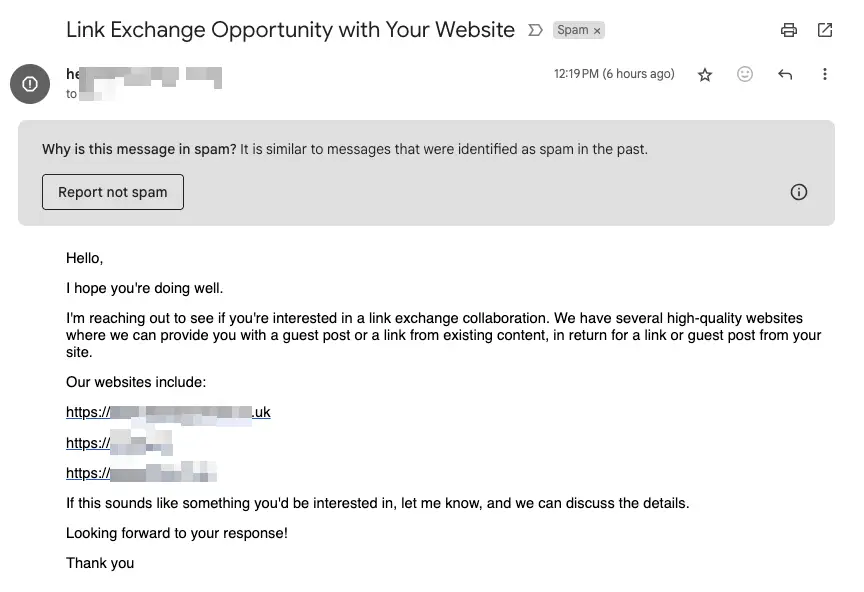Star this message

click(705, 74)
